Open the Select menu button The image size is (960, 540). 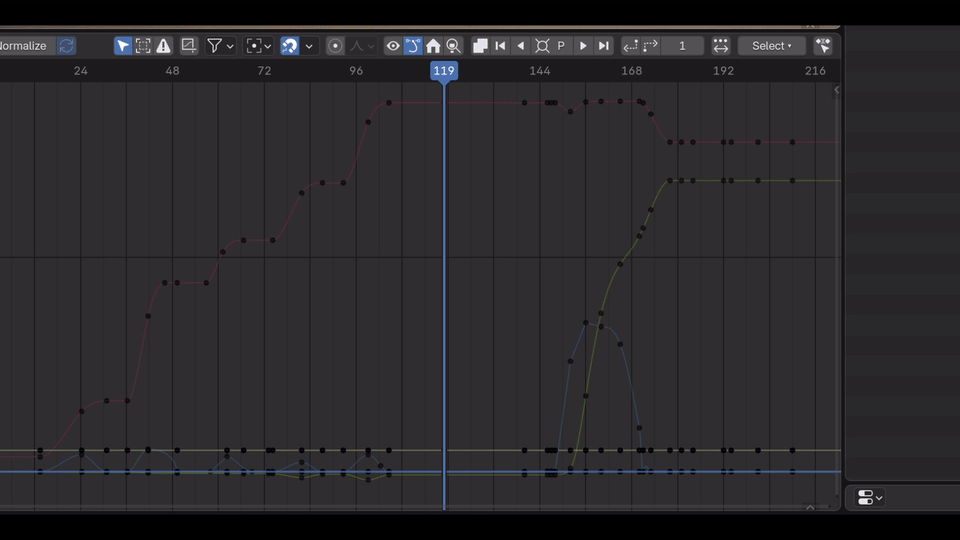tap(771, 46)
